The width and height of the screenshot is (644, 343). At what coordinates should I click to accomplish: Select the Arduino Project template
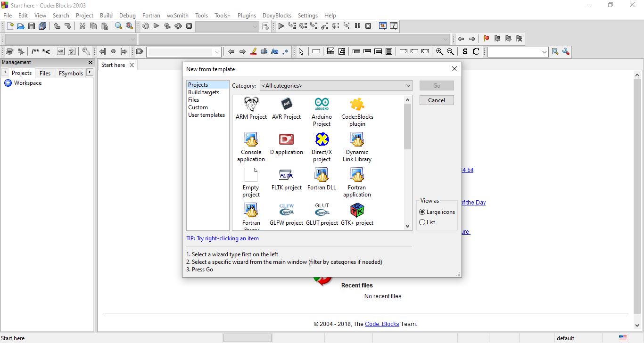[x=322, y=112]
